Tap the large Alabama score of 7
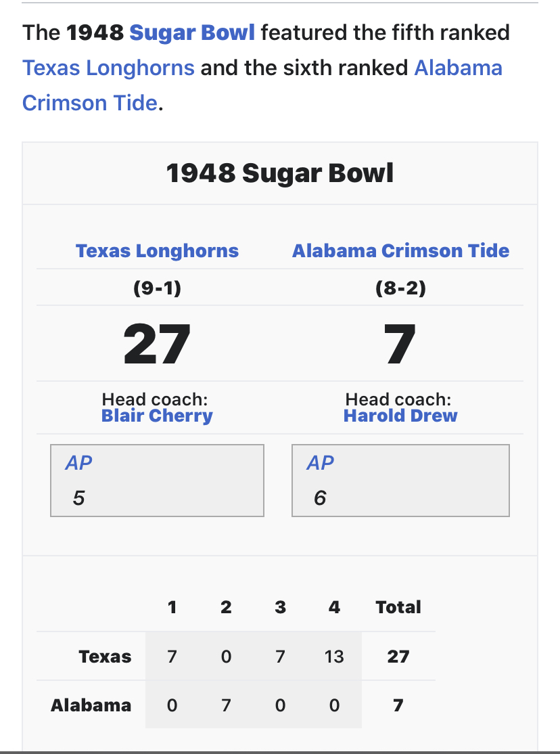Screen dimensions: 560x754 click(400, 344)
